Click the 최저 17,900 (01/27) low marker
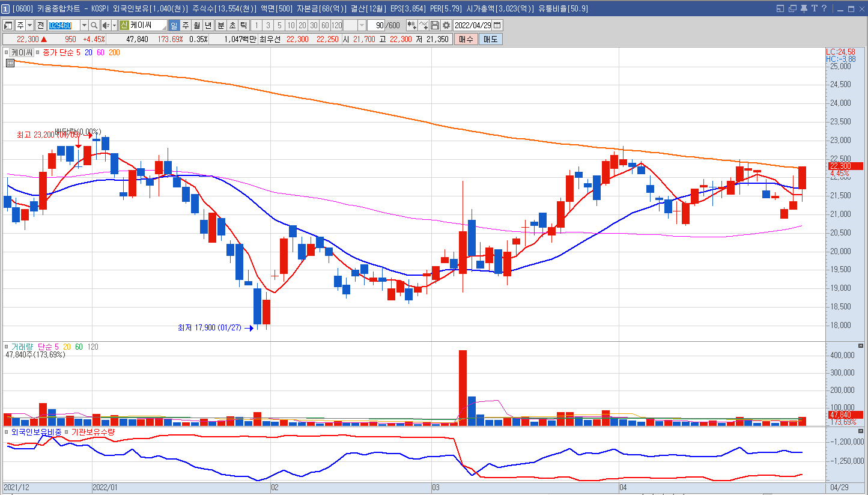The height and width of the screenshot is (495, 868). 209,328
